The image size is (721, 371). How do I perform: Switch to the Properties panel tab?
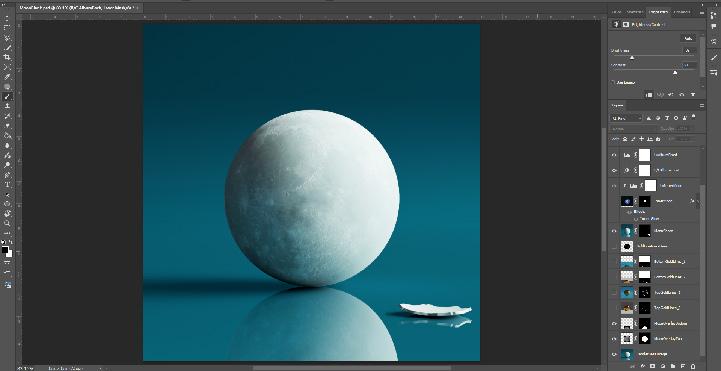pos(658,12)
